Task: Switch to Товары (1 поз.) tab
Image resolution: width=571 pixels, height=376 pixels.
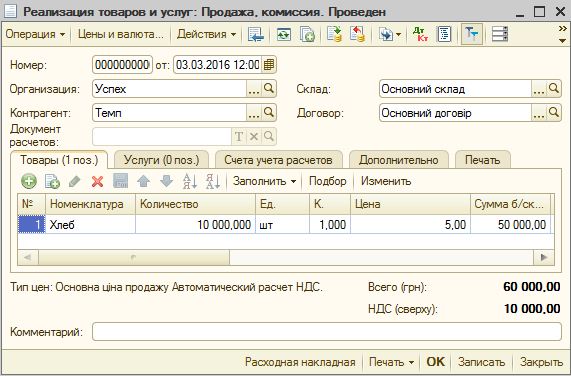Action: click(59, 160)
